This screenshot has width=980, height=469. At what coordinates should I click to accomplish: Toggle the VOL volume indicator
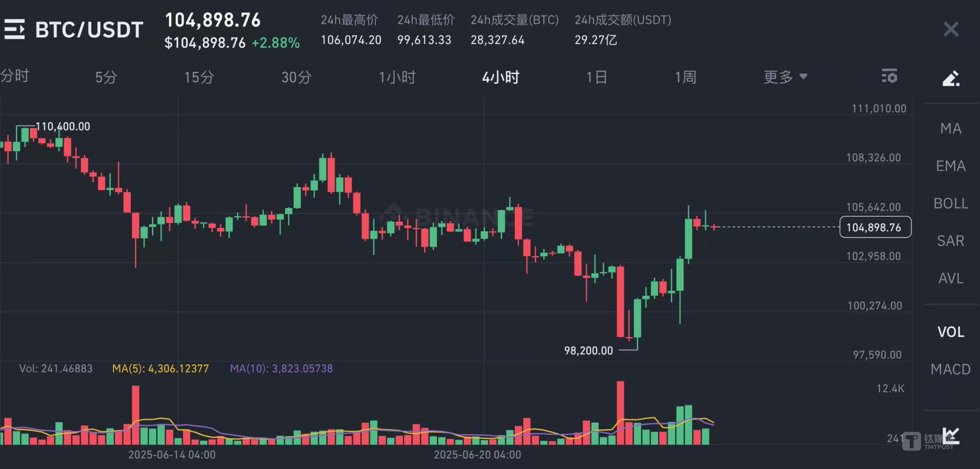tap(951, 332)
